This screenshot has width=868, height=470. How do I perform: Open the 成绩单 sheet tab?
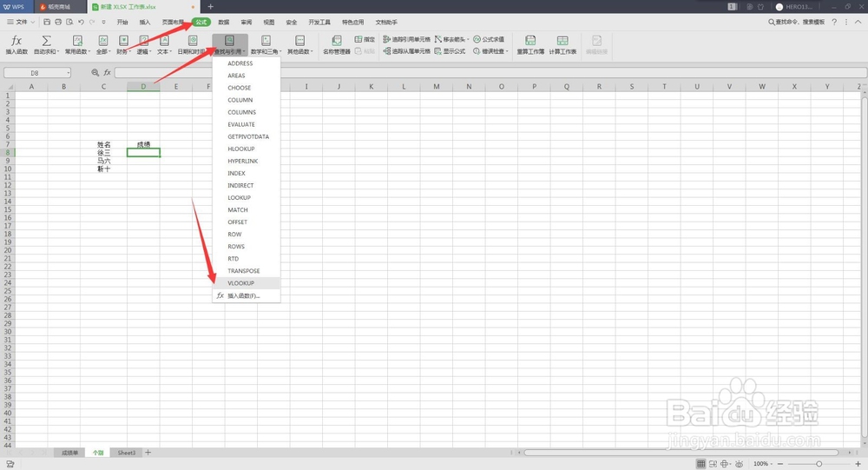tap(69, 453)
